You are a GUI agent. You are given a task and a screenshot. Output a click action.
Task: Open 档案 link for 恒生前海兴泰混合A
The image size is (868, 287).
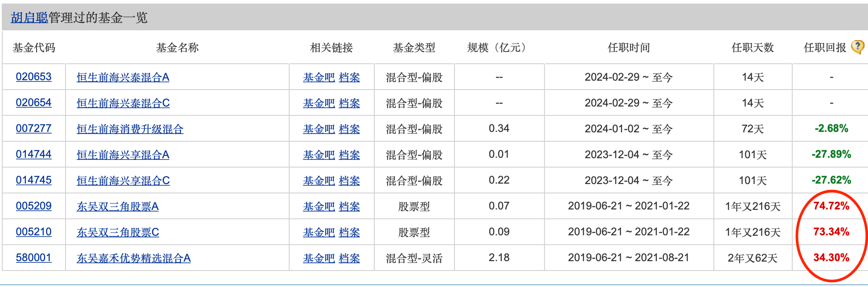(x=349, y=77)
